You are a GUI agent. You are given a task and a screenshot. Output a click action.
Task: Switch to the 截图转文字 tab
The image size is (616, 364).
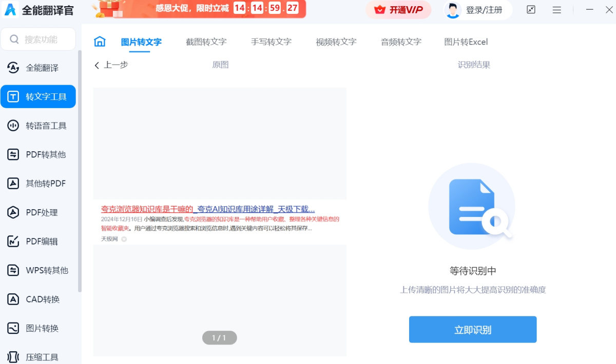[206, 42]
